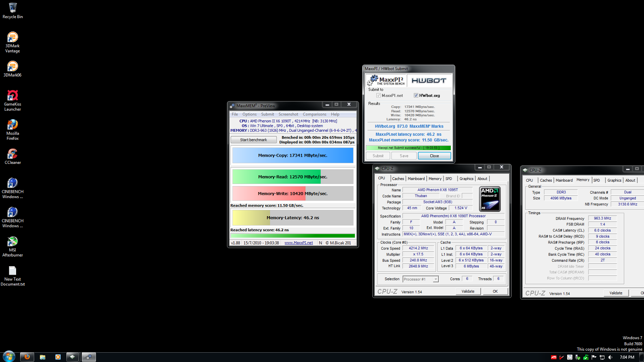Click the HWBOT logo banner
644x362 pixels.
tap(429, 81)
